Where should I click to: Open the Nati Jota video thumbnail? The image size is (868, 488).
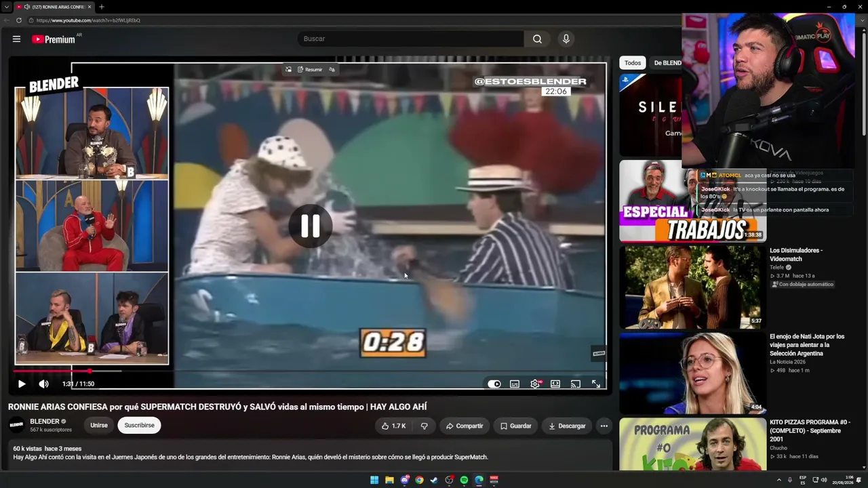pyautogui.click(x=692, y=373)
